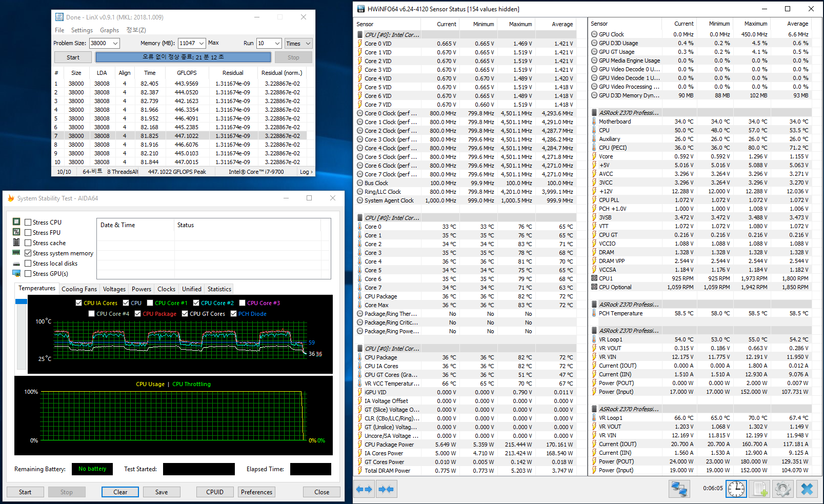Enable Stress cache checkbox

[x=28, y=243]
